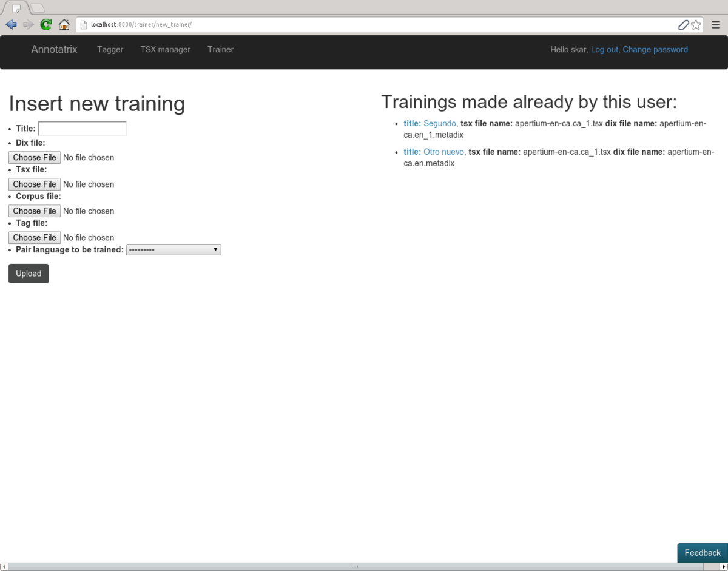Click the browser forward arrow icon

pos(29,25)
